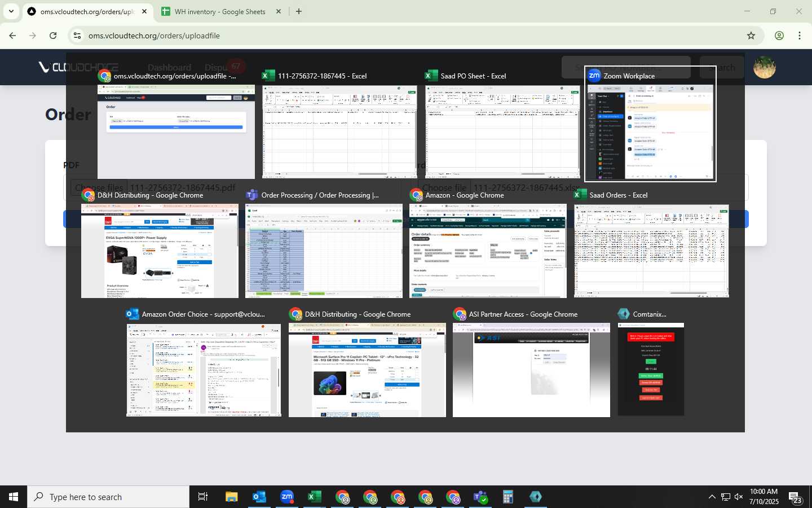The height and width of the screenshot is (508, 812).
Task: Open the Windows Start menu
Action: 14,497
